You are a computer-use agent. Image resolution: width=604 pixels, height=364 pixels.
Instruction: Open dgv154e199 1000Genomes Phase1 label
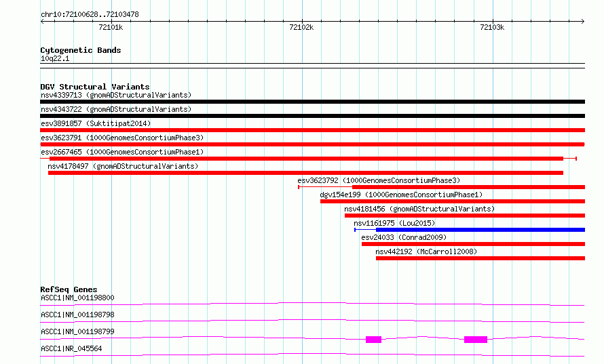[x=401, y=195]
